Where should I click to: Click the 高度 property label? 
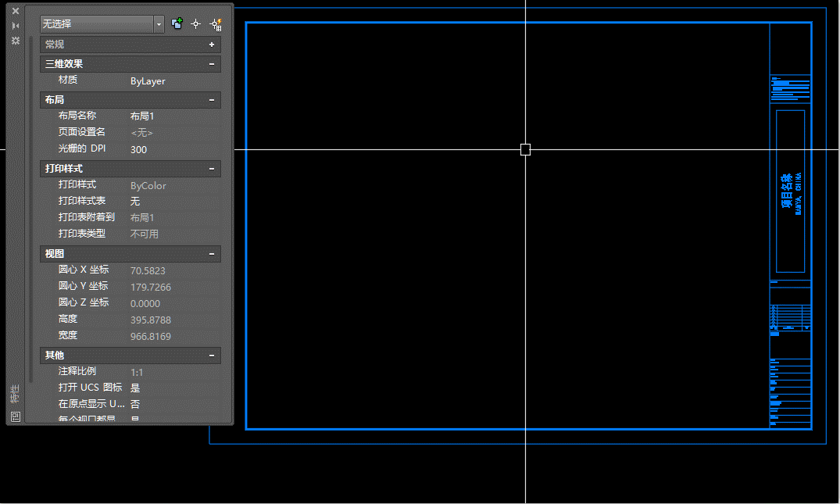point(68,319)
